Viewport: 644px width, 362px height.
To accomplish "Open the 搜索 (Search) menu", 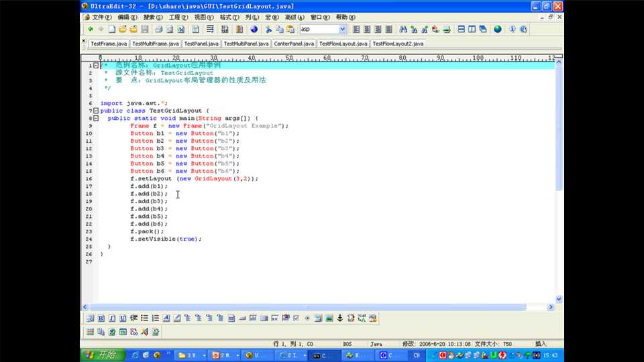I will pos(153,17).
